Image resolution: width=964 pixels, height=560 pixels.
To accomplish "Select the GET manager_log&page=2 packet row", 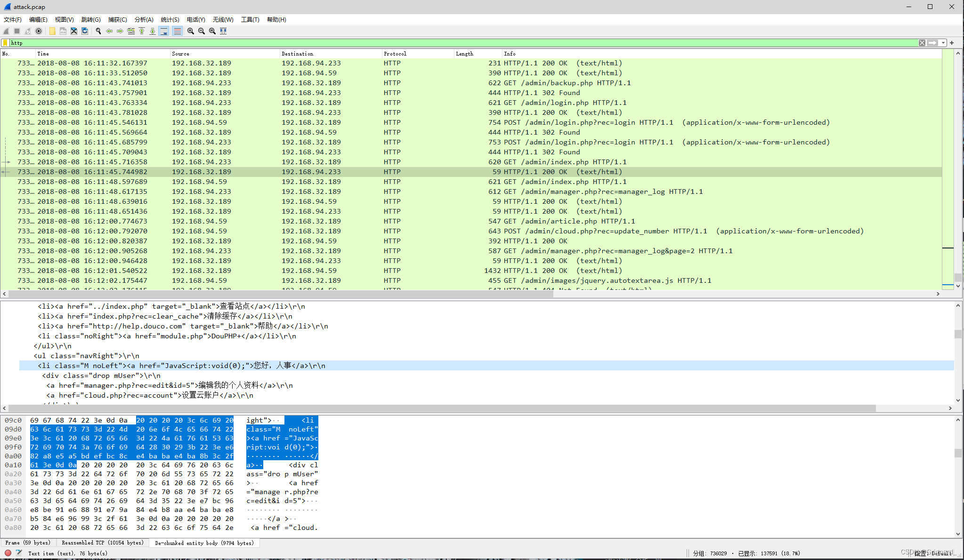I will pyautogui.click(x=471, y=251).
